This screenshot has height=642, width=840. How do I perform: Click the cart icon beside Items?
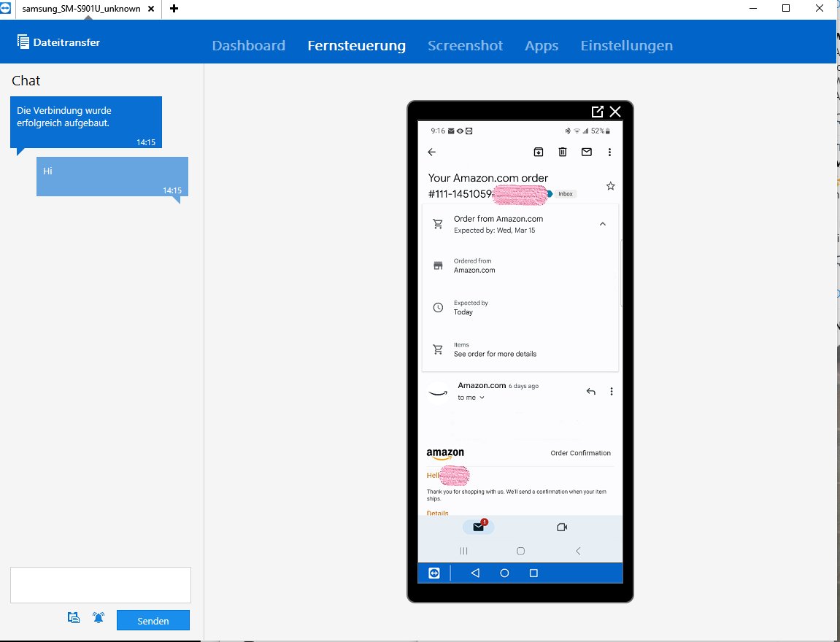point(438,349)
